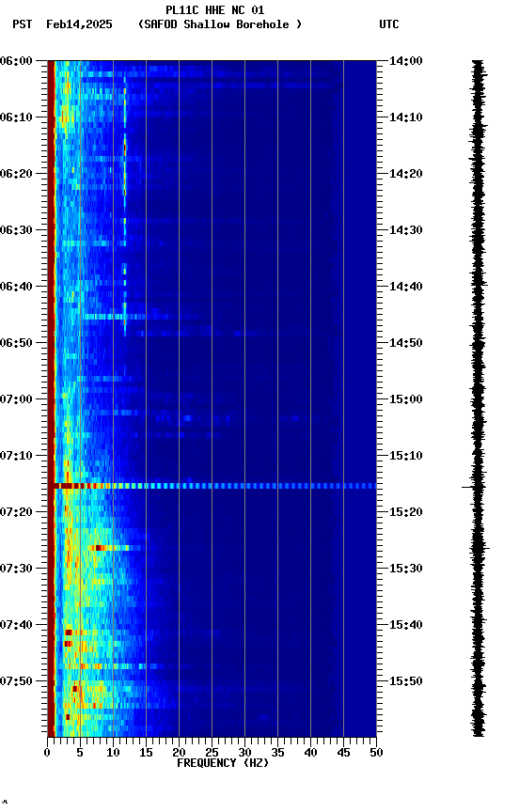Click the 15:50 UTC time label
The image size is (519, 812).
point(406,682)
